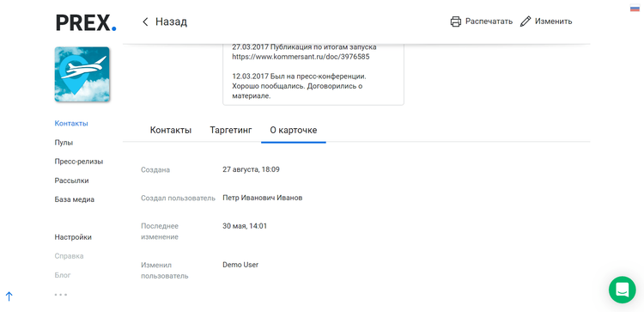Open the kommersant.ru article link
Screen dimensions: 644x312
tap(301, 57)
